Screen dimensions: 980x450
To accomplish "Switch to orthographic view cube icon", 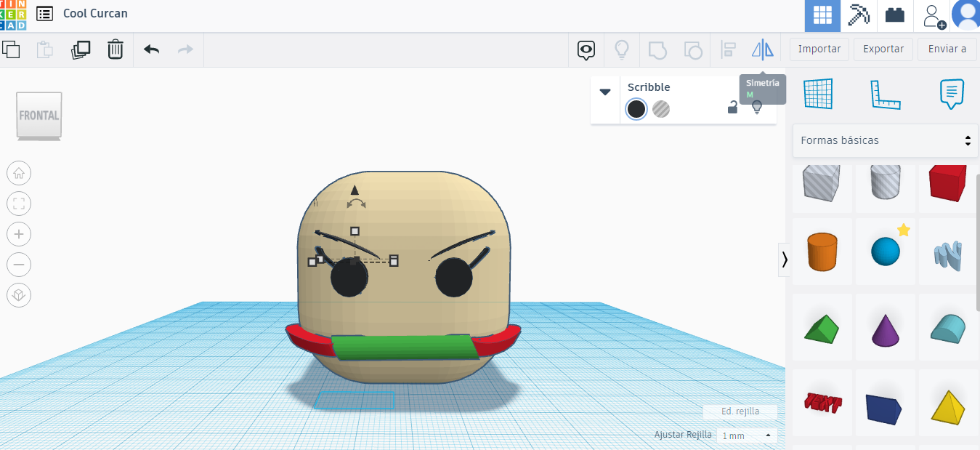I will coord(19,295).
